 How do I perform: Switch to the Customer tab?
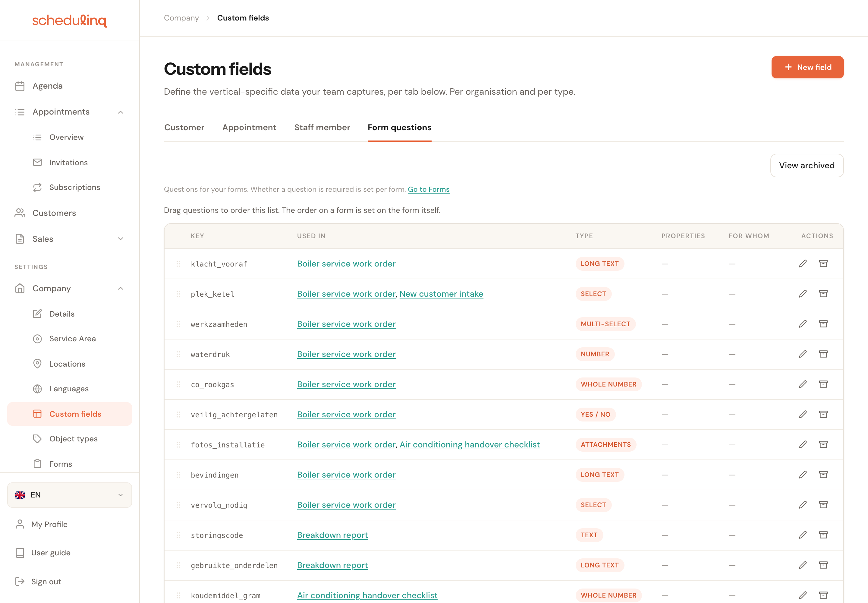(x=184, y=128)
